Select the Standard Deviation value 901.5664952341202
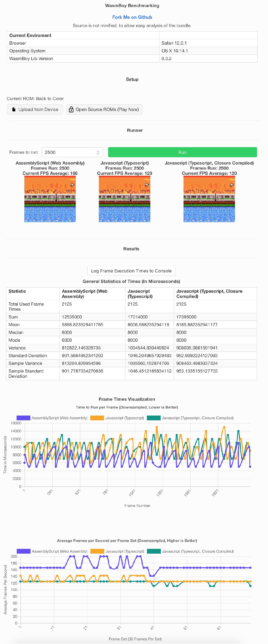The width and height of the screenshot is (268, 644). tap(82, 355)
